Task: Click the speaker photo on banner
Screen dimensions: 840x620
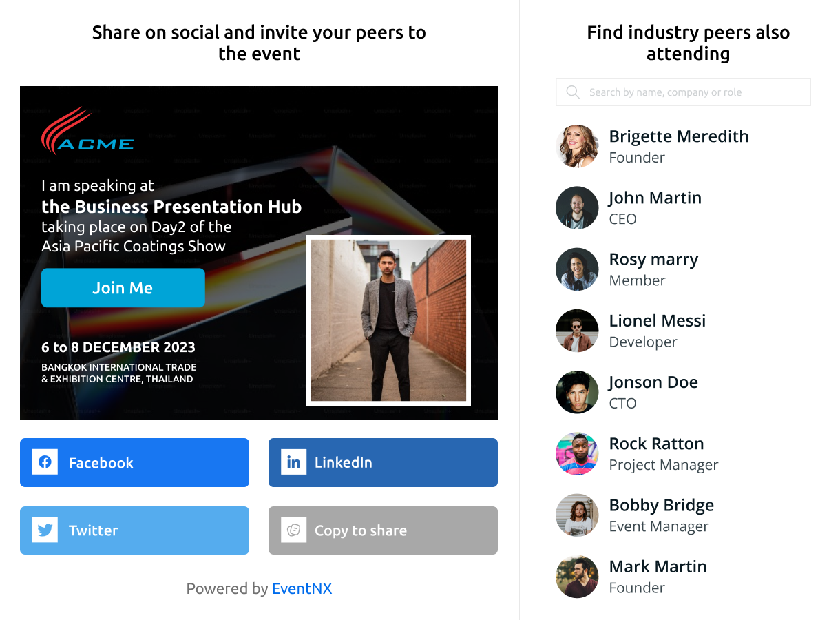Action: pyautogui.click(x=388, y=320)
